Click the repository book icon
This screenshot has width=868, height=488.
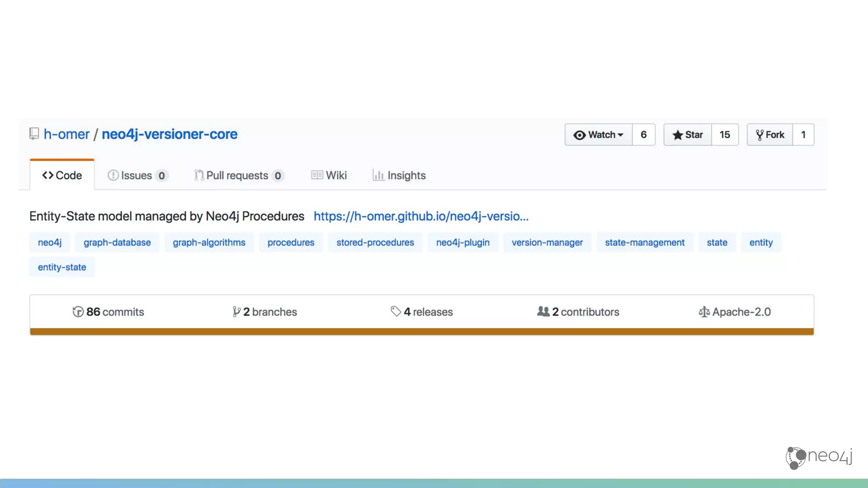click(34, 134)
